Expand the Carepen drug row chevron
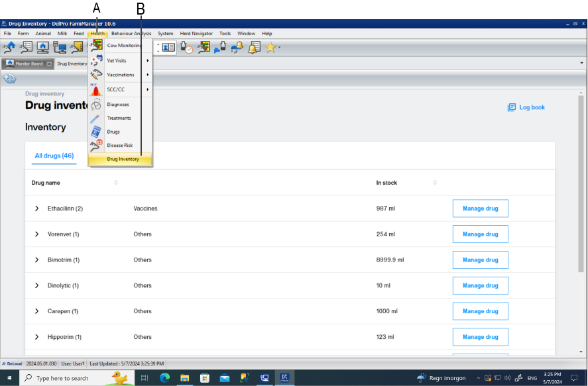Image resolution: width=588 pixels, height=386 pixels. click(37, 311)
